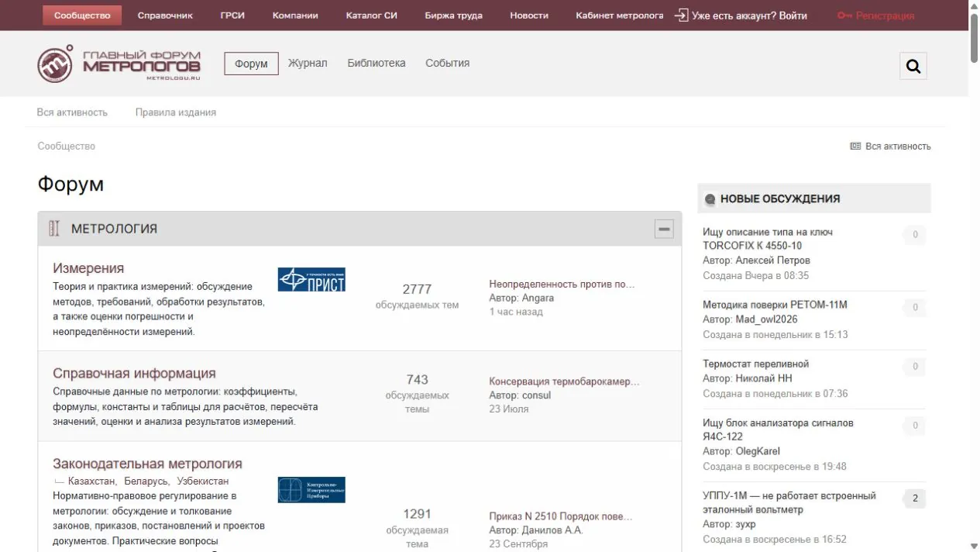This screenshot has width=980, height=552.
Task: Select the Форум tab
Action: (x=251, y=64)
